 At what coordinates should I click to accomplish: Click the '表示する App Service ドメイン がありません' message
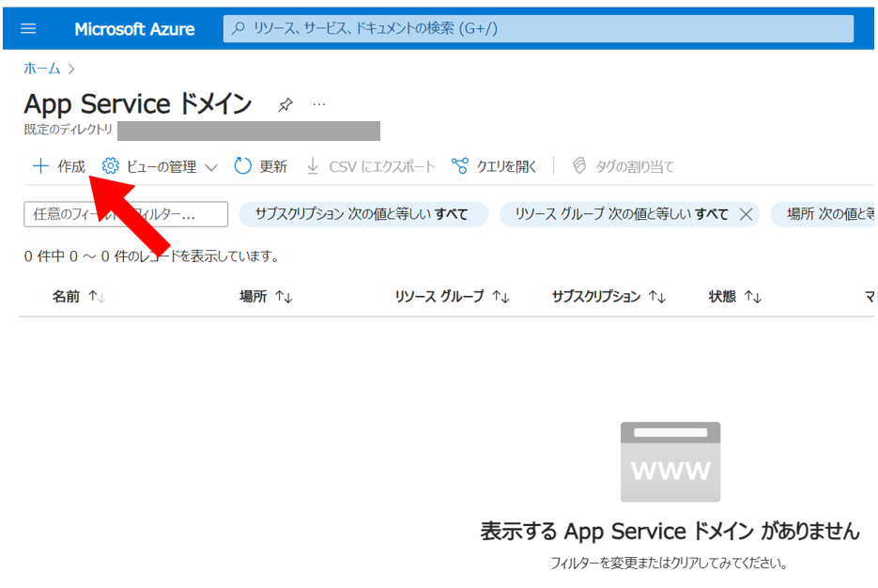coord(670,531)
